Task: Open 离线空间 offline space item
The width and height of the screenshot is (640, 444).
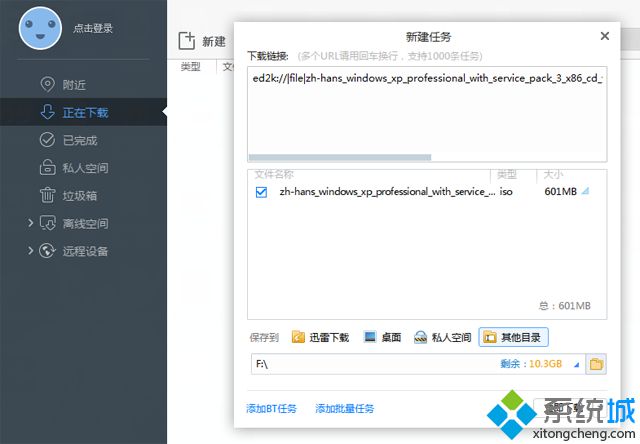Action: [85, 223]
